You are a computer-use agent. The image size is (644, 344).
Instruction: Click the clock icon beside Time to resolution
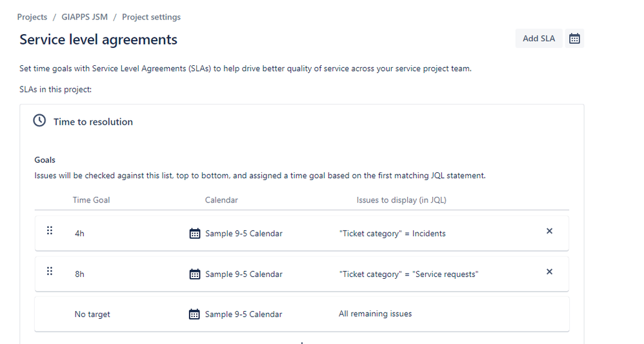click(x=39, y=121)
